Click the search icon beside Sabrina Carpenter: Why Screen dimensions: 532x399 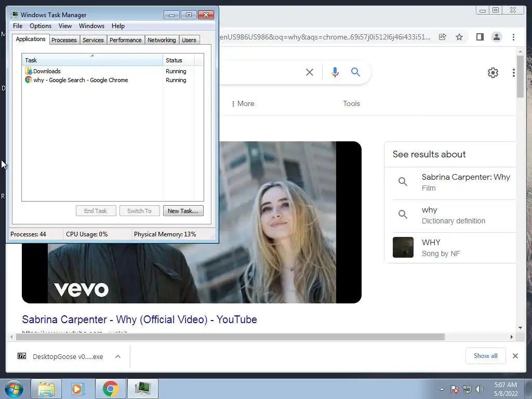403,181
